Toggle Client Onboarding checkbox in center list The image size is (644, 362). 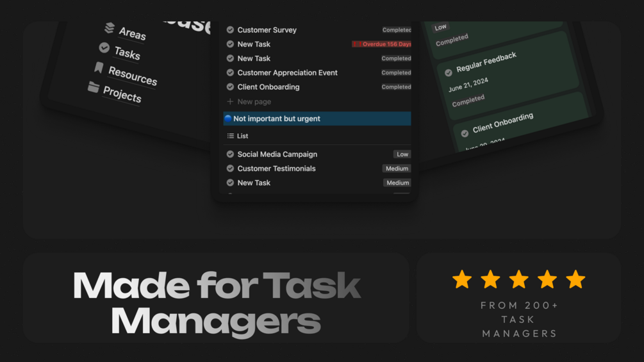[x=230, y=87]
